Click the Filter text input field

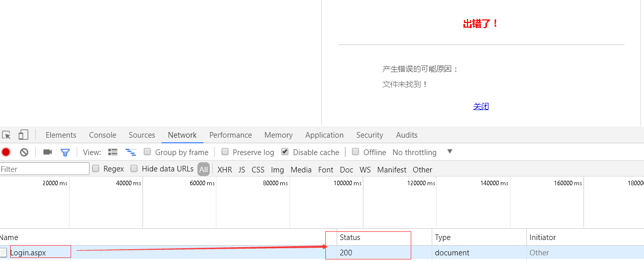45,169
